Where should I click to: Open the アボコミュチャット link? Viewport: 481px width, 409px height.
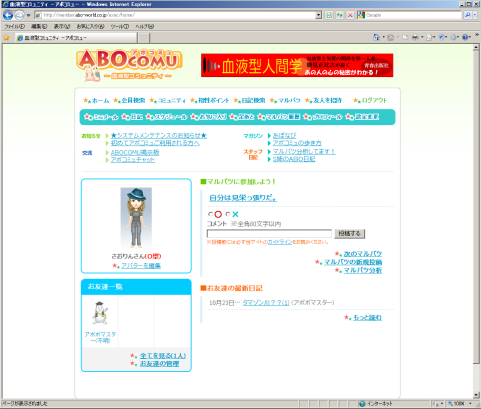133,160
